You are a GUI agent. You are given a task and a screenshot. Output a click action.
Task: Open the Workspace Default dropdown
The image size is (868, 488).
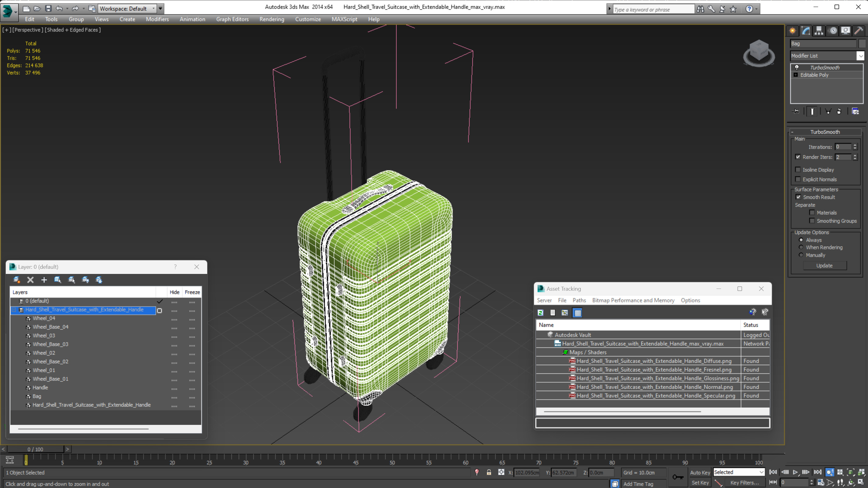153,9
